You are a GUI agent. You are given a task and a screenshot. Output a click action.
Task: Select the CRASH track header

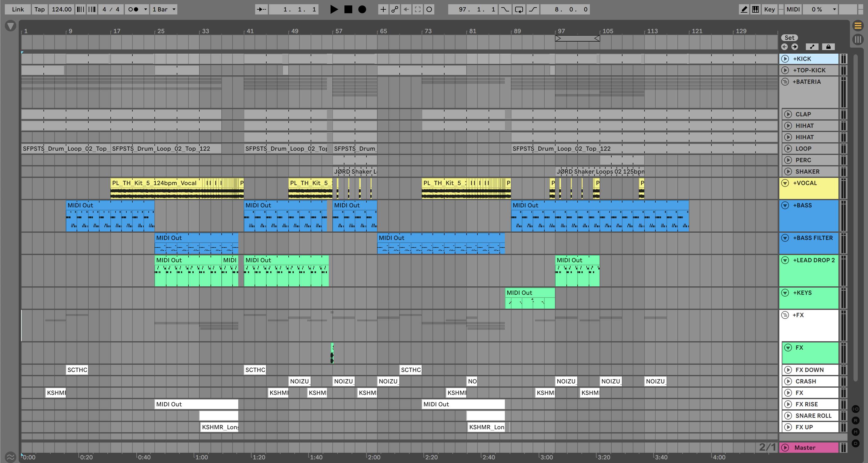tap(810, 381)
